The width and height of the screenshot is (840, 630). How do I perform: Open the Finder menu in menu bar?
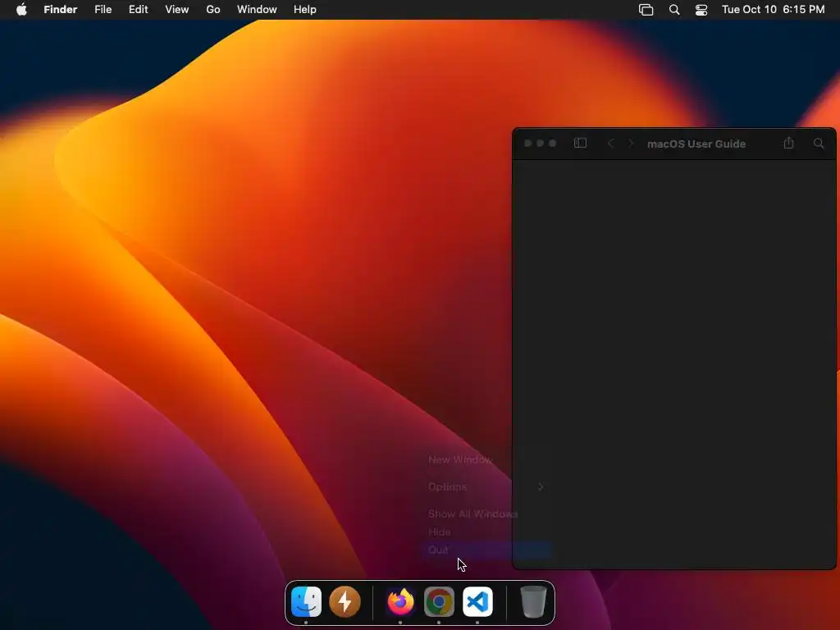(61, 10)
